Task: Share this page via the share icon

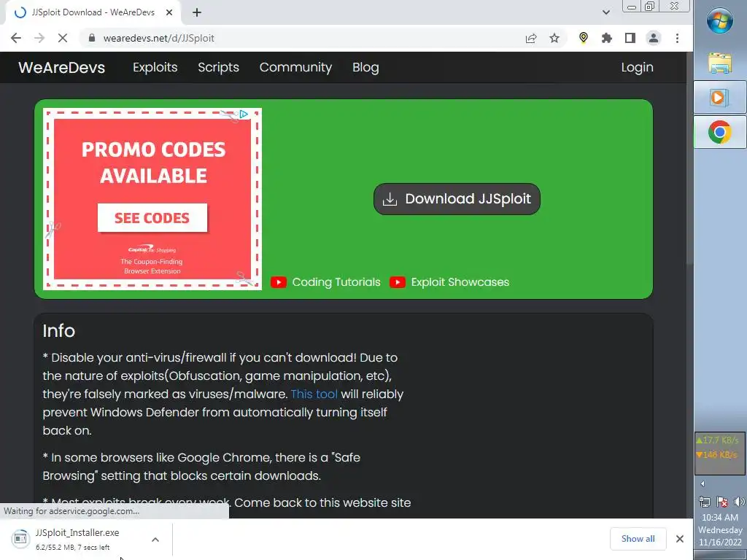Action: [531, 38]
